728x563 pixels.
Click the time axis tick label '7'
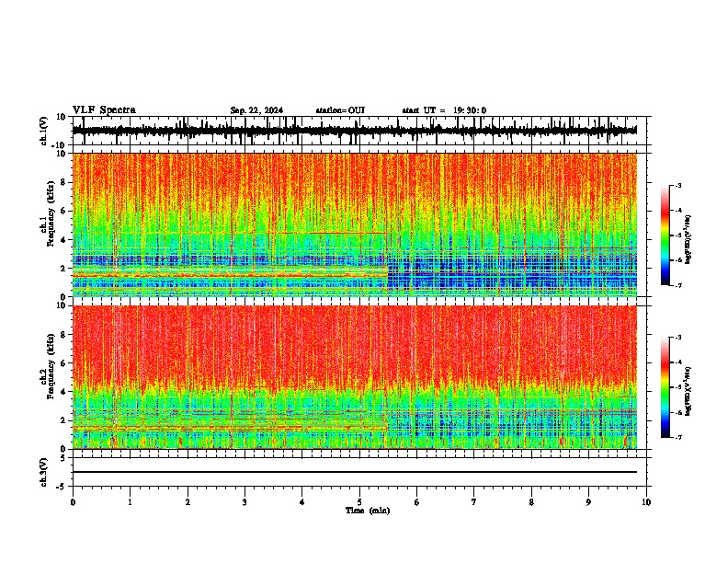[474, 502]
